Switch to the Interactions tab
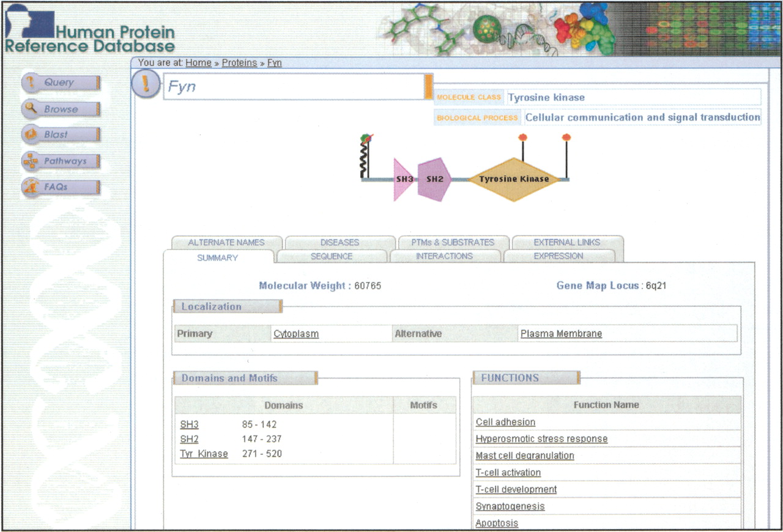Image resolution: width=783 pixels, height=532 pixels. (x=445, y=256)
